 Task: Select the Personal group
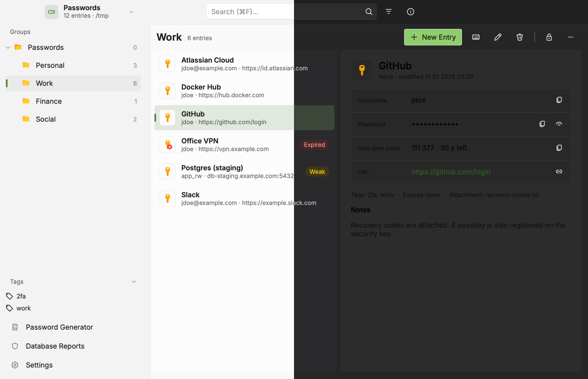pyautogui.click(x=73, y=65)
